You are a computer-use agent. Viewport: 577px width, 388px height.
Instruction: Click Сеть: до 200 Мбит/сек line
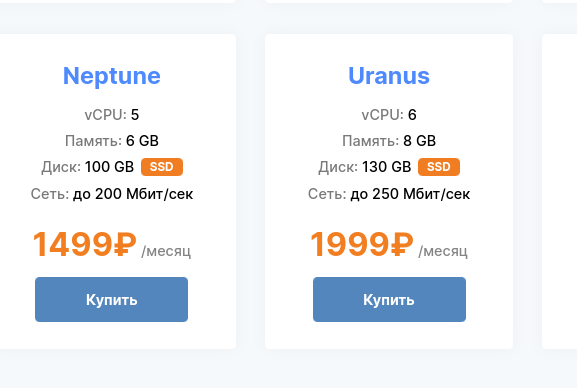112,194
